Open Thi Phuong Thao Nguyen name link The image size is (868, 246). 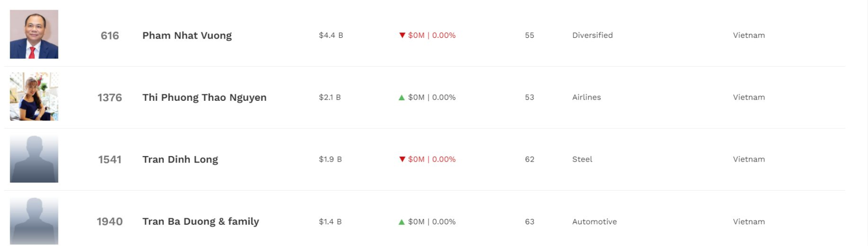(205, 98)
